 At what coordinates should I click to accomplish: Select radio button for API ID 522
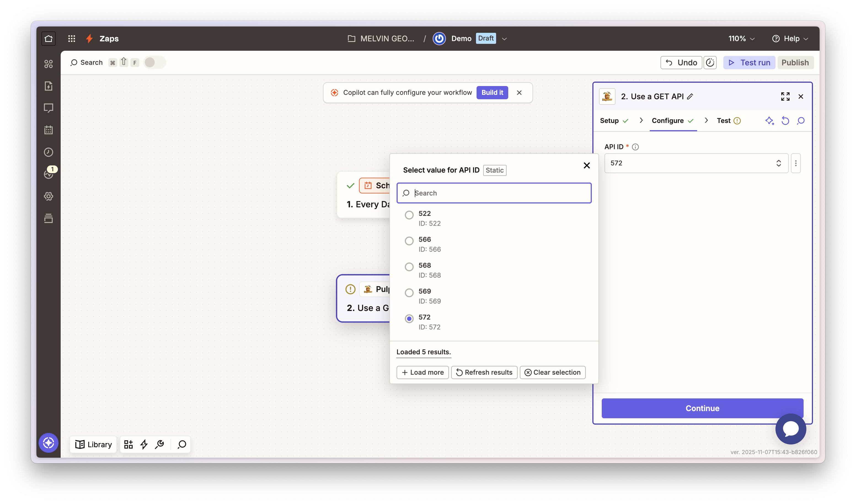(x=409, y=215)
